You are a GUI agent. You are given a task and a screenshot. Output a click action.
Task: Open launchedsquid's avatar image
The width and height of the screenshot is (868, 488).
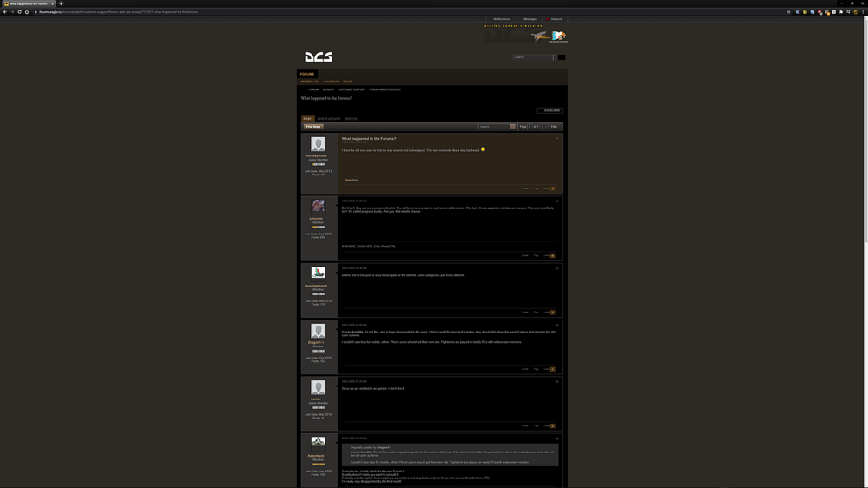pyautogui.click(x=318, y=273)
